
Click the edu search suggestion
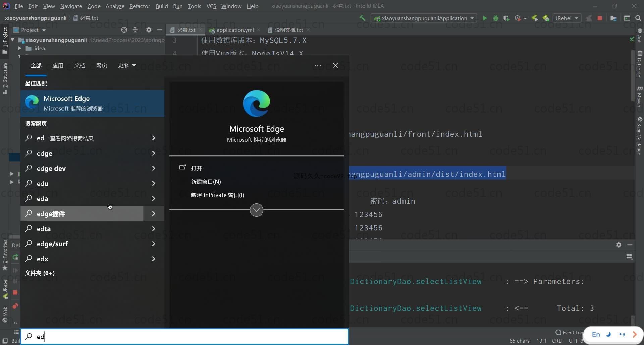point(82,183)
